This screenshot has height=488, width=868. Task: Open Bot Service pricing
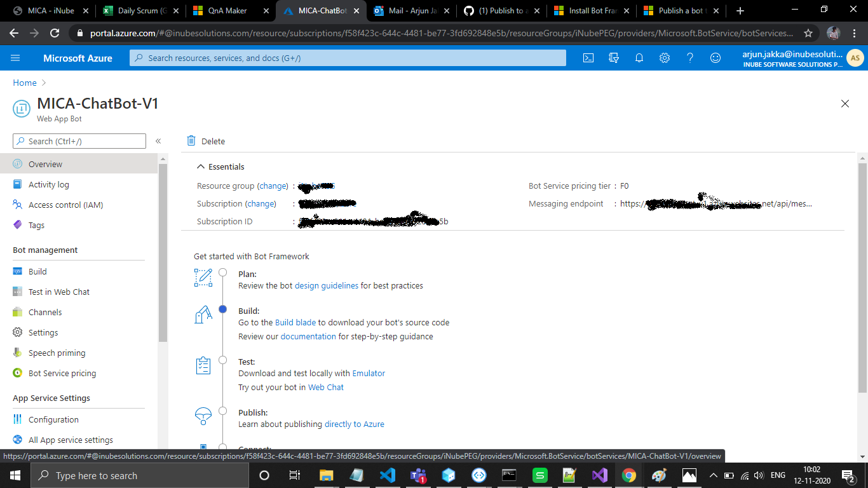(61, 373)
